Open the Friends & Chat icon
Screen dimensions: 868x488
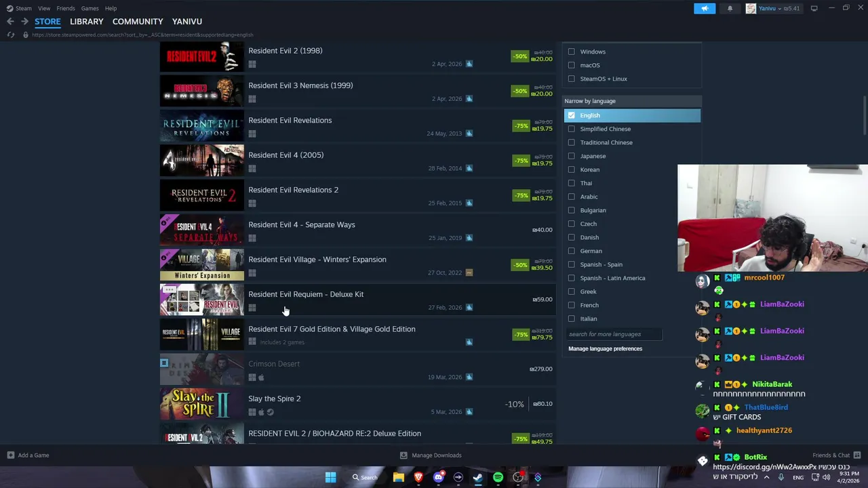[856, 455]
